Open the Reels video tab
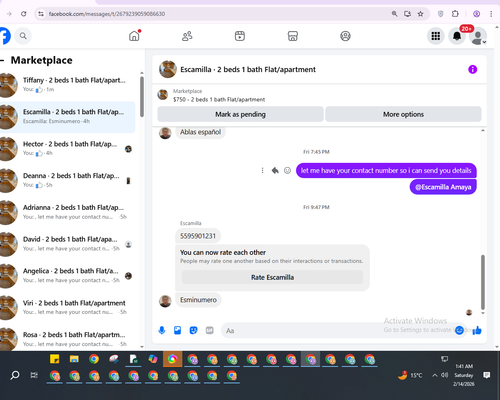Image resolution: width=500 pixels, height=400 pixels. coord(240,36)
